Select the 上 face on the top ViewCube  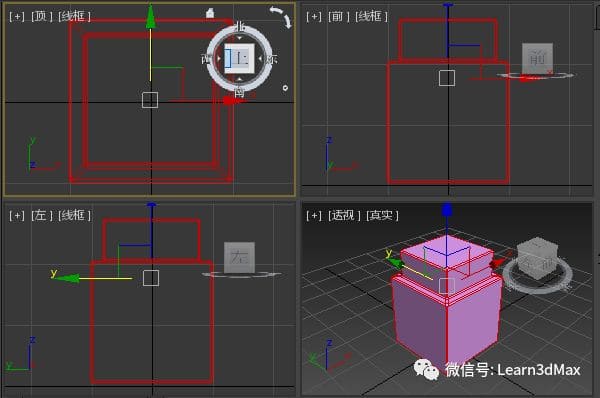click(239, 59)
